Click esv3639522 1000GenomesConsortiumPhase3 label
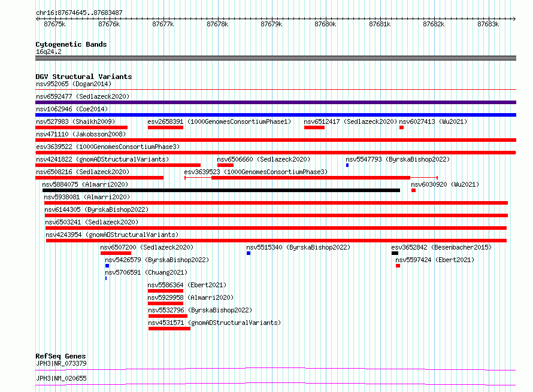Image resolution: width=533 pixels, height=392 pixels. (108, 147)
